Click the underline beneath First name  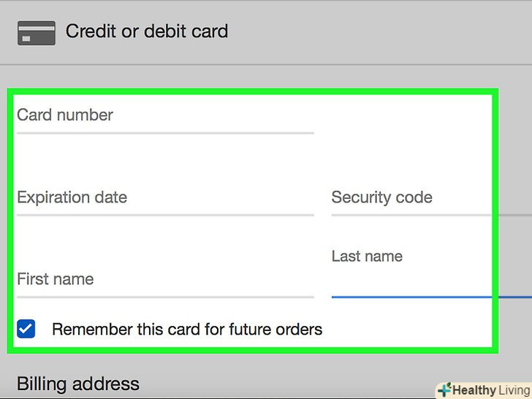tap(165, 297)
